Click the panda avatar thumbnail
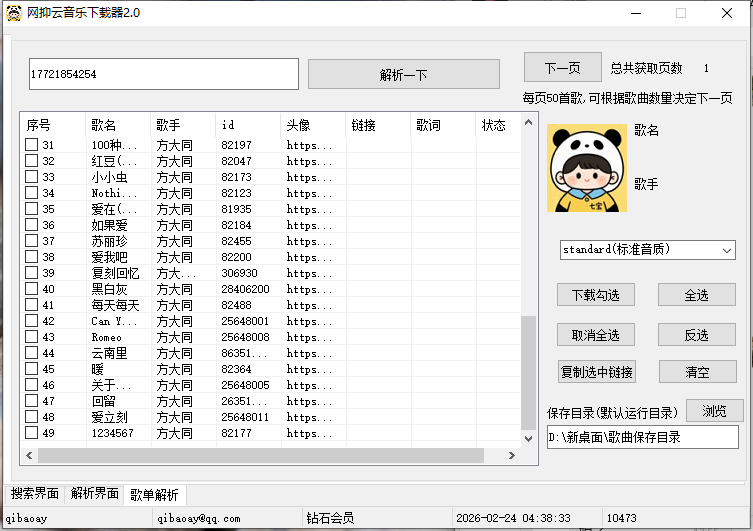The image size is (753, 531). click(587, 168)
